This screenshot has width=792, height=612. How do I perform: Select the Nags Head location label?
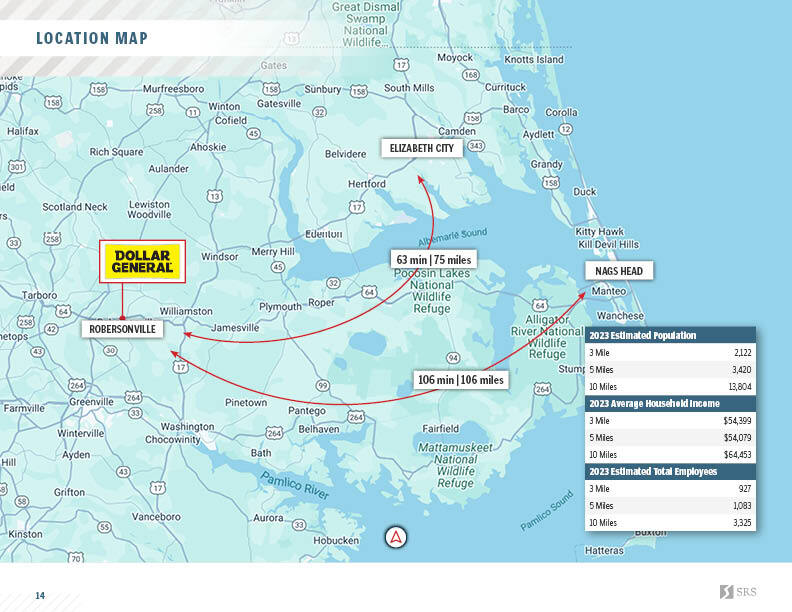pyautogui.click(x=620, y=271)
